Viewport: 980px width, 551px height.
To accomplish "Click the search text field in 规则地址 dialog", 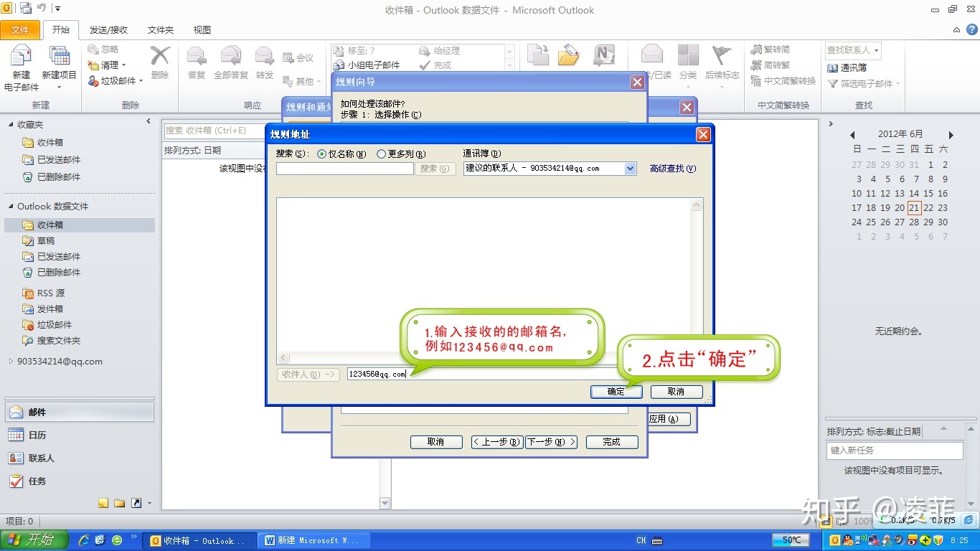I will [345, 169].
